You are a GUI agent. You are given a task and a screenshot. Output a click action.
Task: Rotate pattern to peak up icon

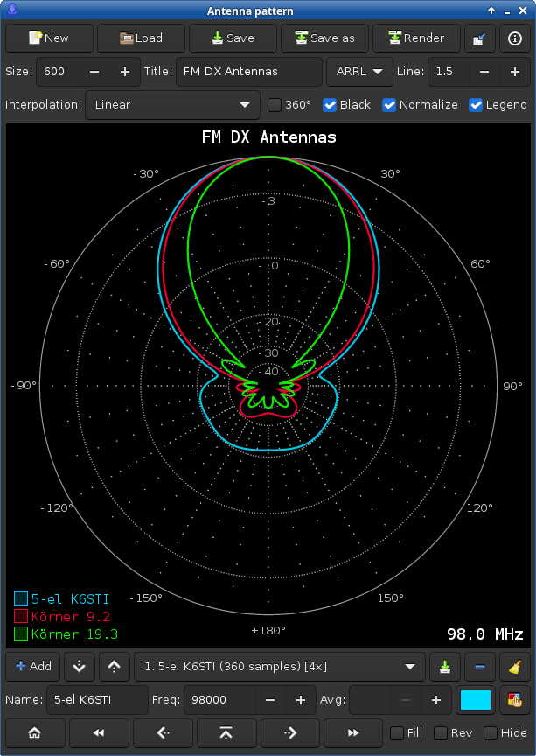pyautogui.click(x=226, y=733)
